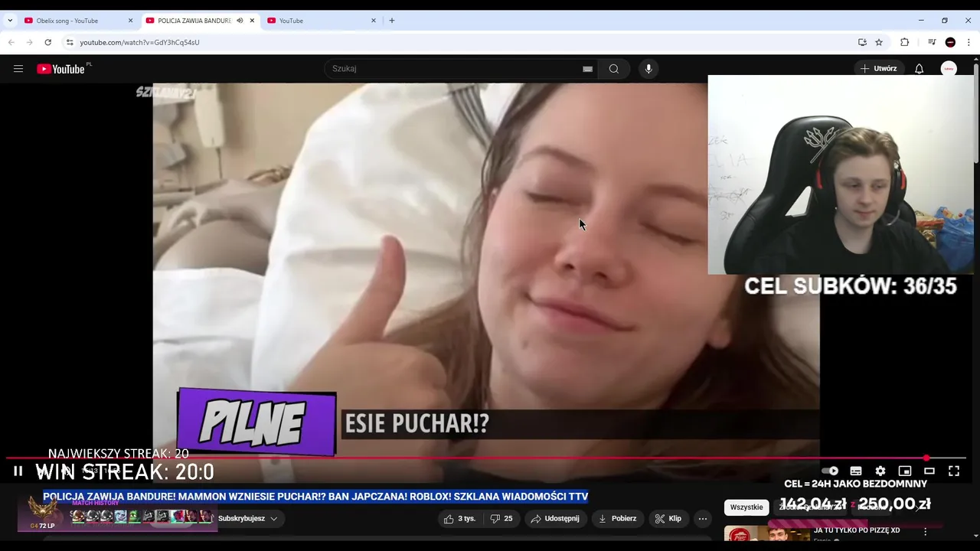The width and height of the screenshot is (980, 551).
Task: Open recommended video JA TU TYLKO PO PIZZĘ XD
Action: [857, 530]
